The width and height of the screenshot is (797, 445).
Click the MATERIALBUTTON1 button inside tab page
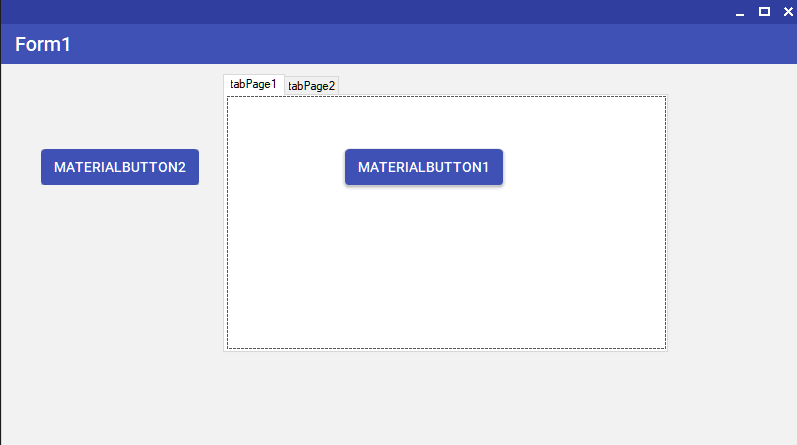(x=424, y=167)
